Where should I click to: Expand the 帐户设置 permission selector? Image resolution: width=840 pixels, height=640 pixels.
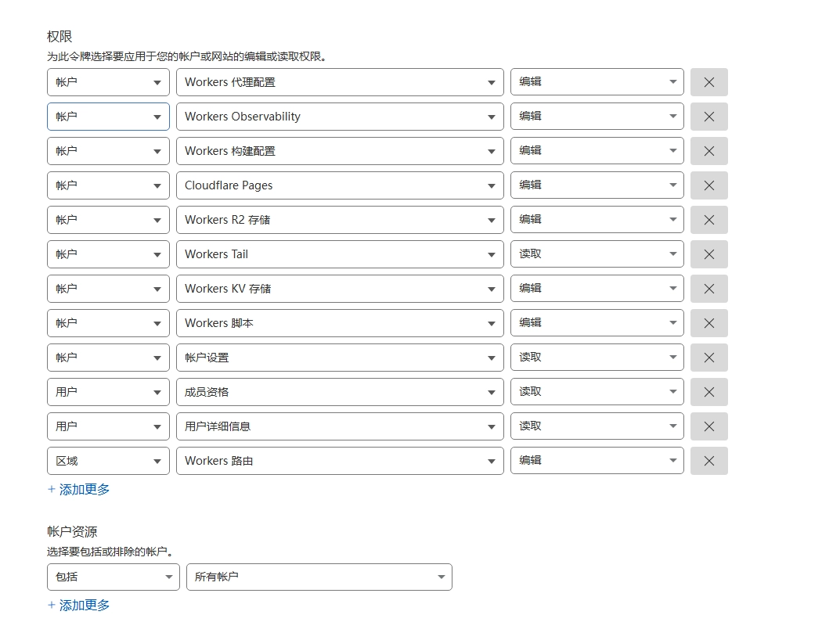point(339,358)
